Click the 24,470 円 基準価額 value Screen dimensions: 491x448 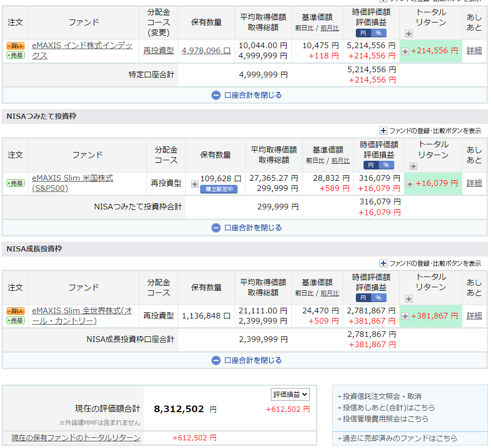click(x=321, y=311)
